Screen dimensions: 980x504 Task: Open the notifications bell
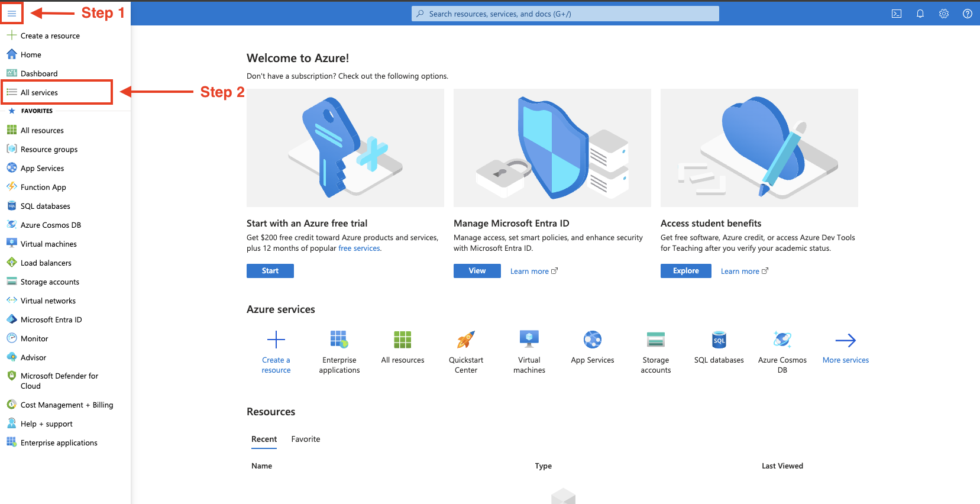click(x=920, y=14)
